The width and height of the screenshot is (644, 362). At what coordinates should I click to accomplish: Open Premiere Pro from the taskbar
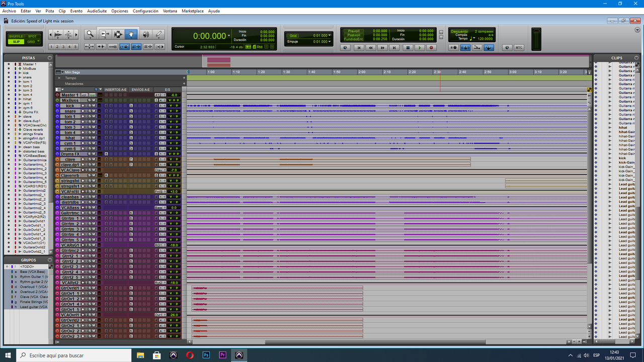(222, 355)
